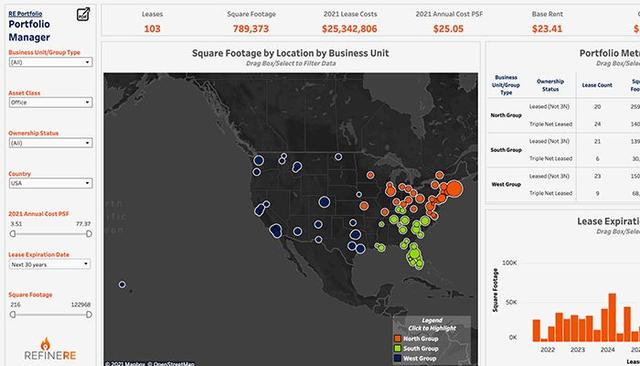Click the largest orange Northeast bubble
640x366 pixels.
tap(453, 189)
